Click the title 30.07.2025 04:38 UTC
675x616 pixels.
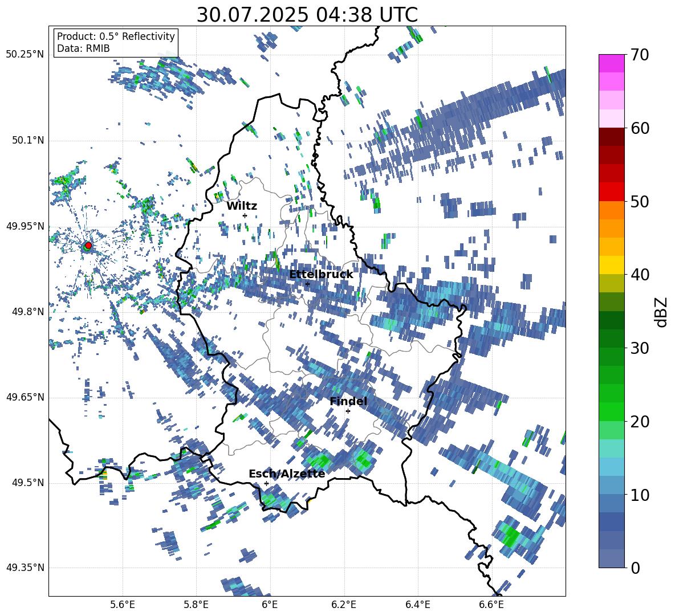[307, 15]
